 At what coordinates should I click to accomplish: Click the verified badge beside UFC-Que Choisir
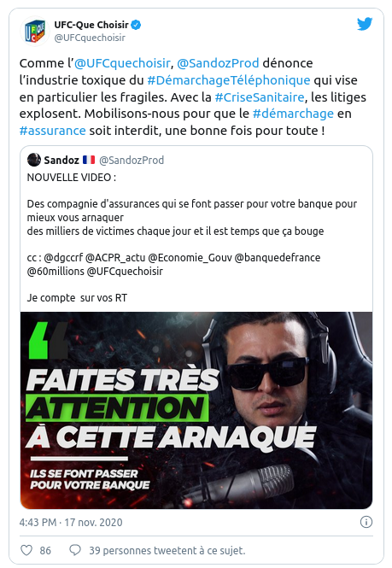click(x=136, y=25)
